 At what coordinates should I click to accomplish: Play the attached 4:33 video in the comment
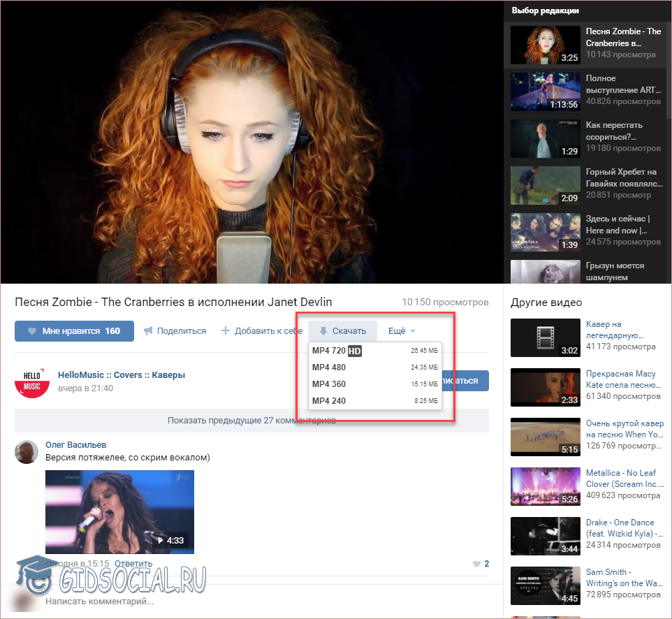click(x=119, y=512)
